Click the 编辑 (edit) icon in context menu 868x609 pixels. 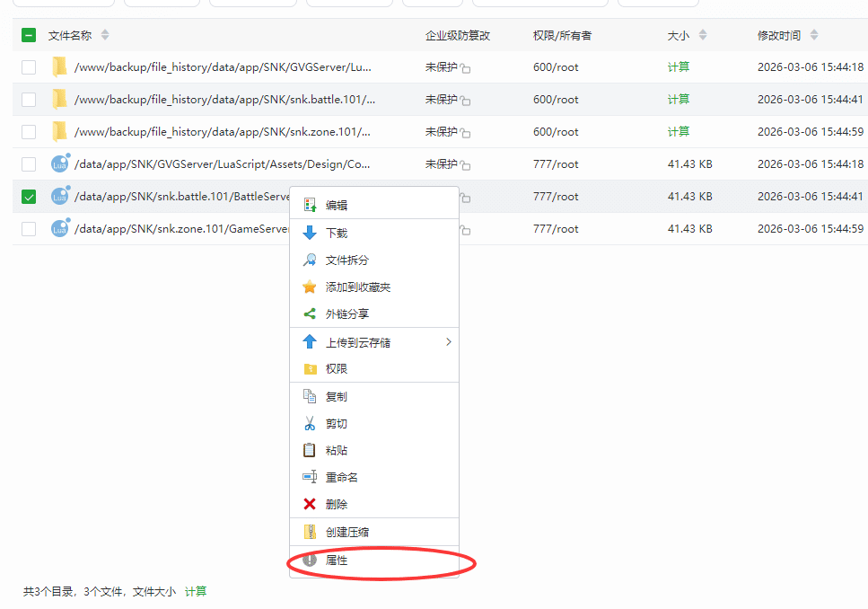coord(309,202)
